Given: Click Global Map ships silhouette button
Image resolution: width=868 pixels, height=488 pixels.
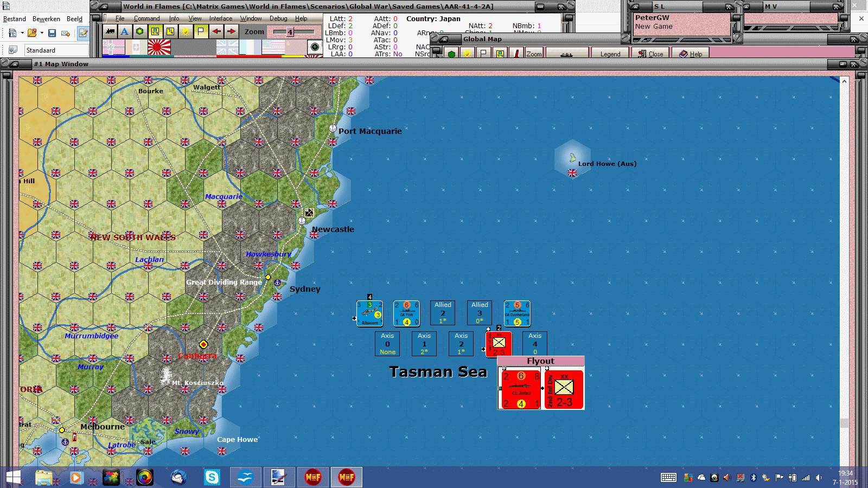Looking at the screenshot, I should tap(567, 53).
